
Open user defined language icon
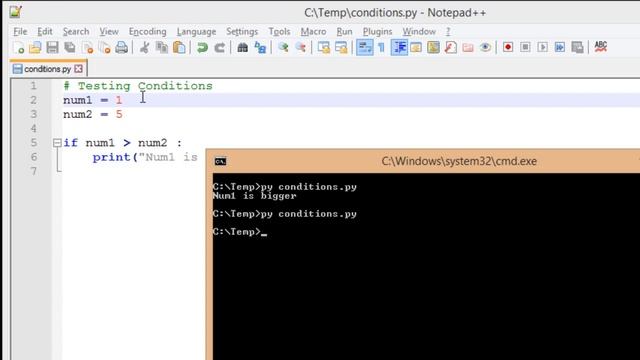click(416, 47)
